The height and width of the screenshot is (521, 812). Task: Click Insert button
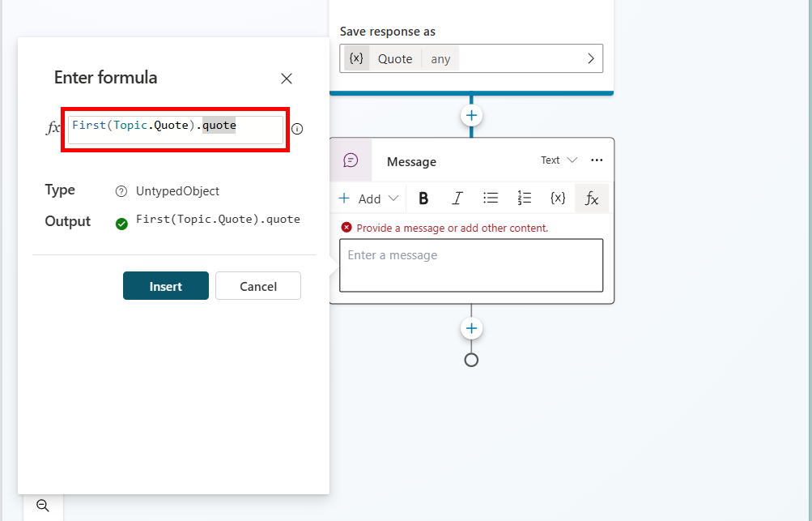[x=166, y=286]
